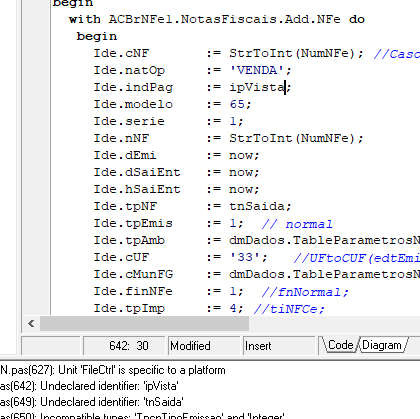
Task: Click the code line Ide.modelo := 65
Action: (x=172, y=104)
